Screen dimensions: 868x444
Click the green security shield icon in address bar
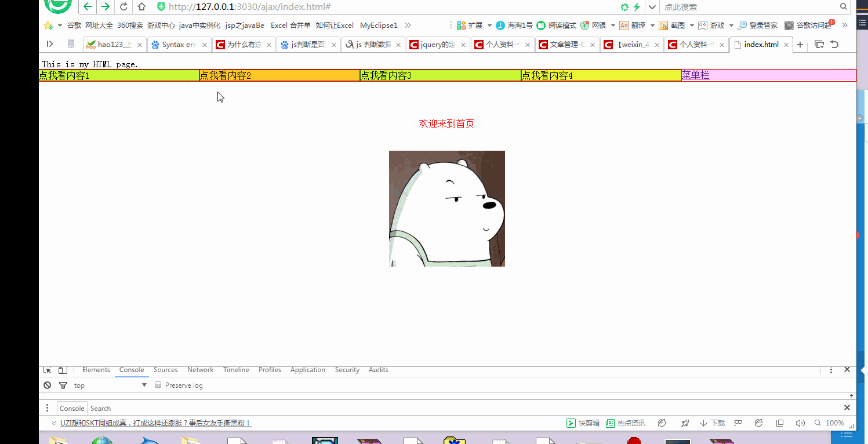(x=161, y=7)
